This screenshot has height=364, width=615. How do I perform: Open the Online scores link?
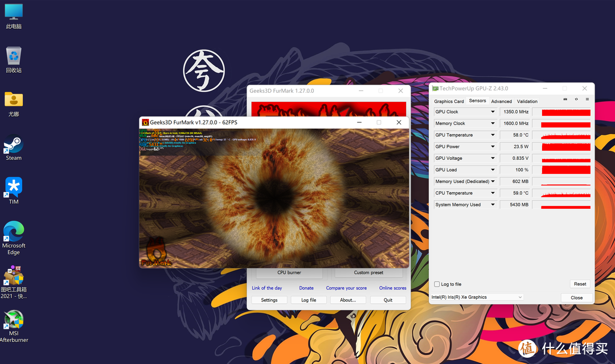click(x=392, y=288)
